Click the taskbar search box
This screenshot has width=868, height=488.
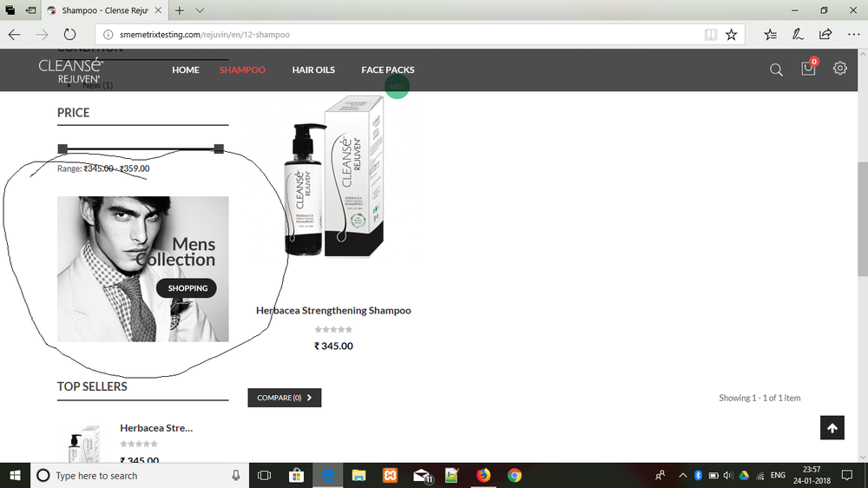coord(140,475)
